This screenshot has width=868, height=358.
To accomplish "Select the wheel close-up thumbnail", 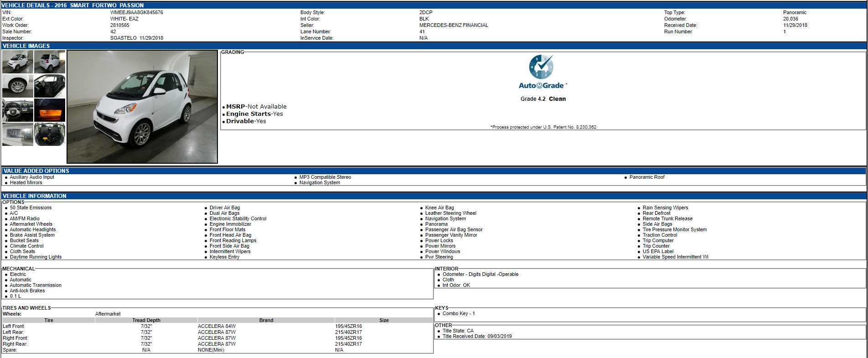I will tap(18, 86).
